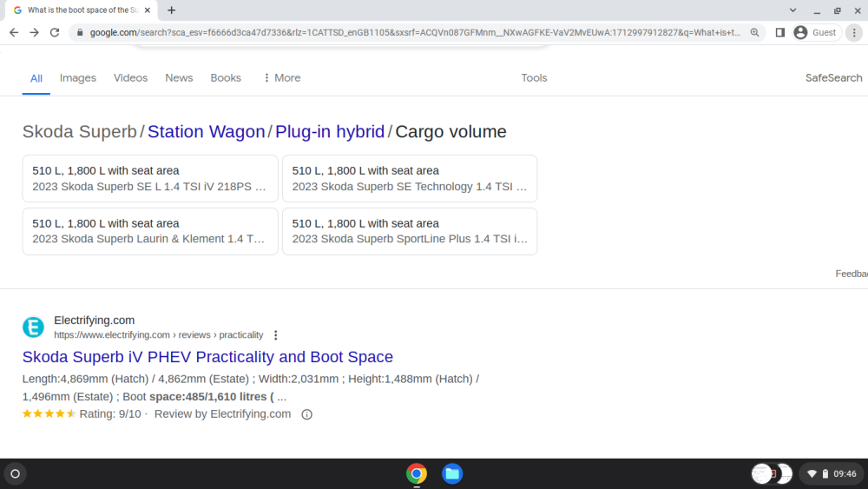This screenshot has height=489, width=868.
Task: Open the Superb SportLine Plus card
Action: pos(410,232)
